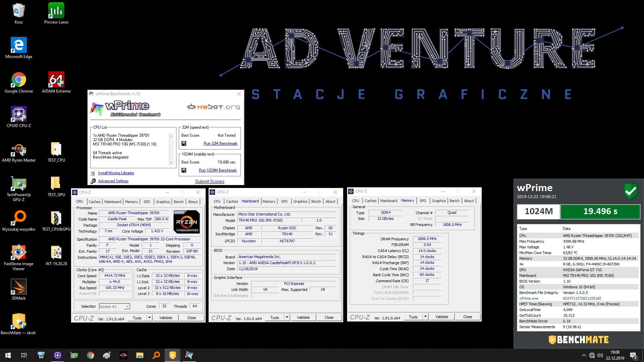Select Graphics tab in Mainboard CPU-Z window

click(x=301, y=201)
